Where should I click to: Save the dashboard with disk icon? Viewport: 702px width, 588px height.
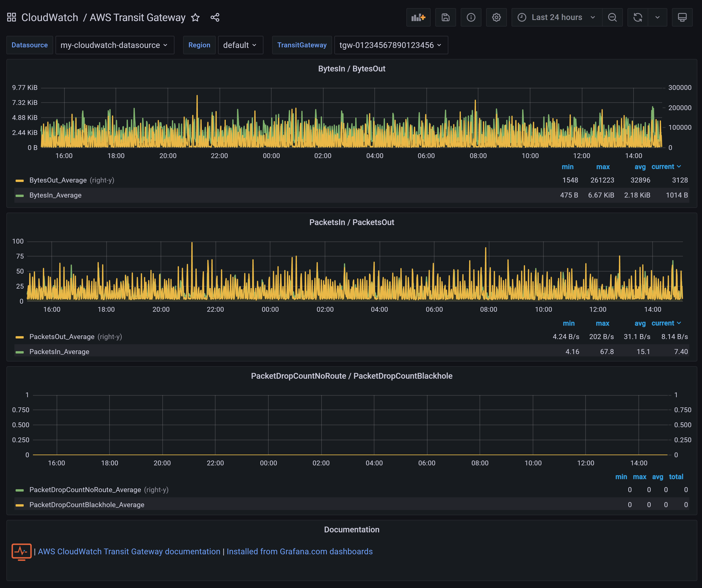[x=445, y=17]
